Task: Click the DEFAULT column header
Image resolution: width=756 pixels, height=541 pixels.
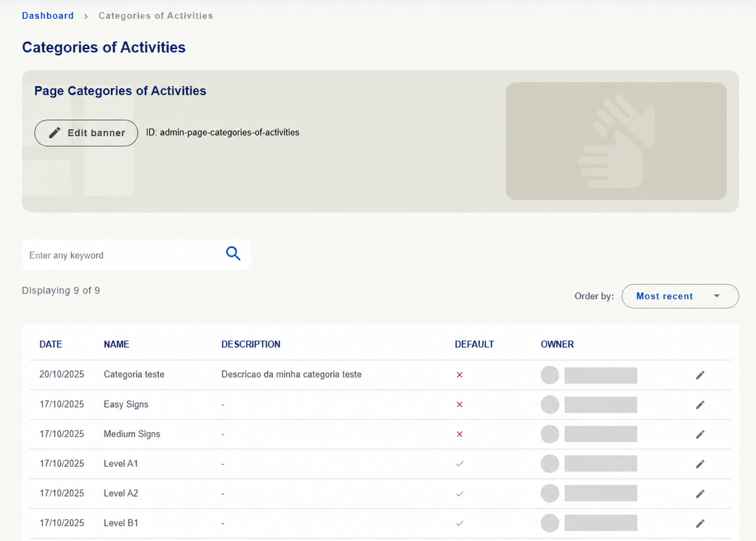Action: click(474, 344)
